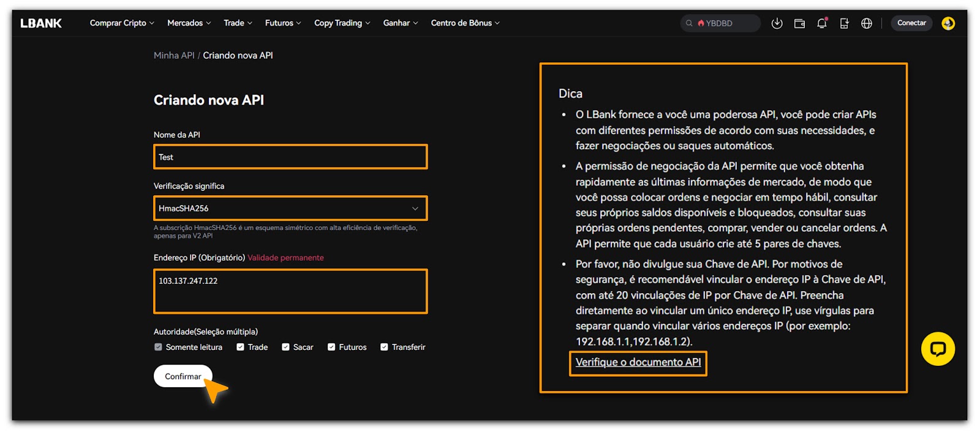The image size is (980, 435).
Task: Click the Nome da API field
Action: coord(290,157)
